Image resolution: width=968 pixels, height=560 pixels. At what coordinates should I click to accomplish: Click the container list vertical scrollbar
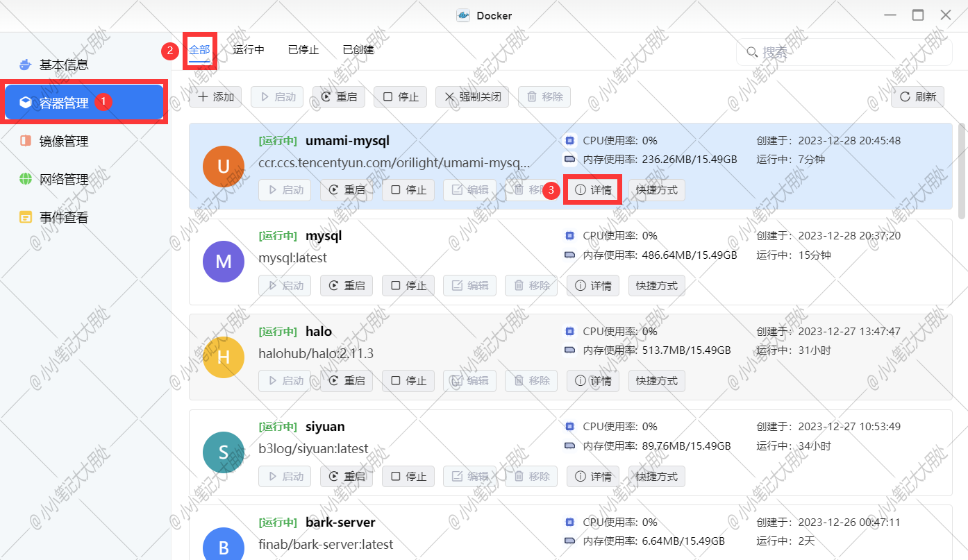(961, 171)
